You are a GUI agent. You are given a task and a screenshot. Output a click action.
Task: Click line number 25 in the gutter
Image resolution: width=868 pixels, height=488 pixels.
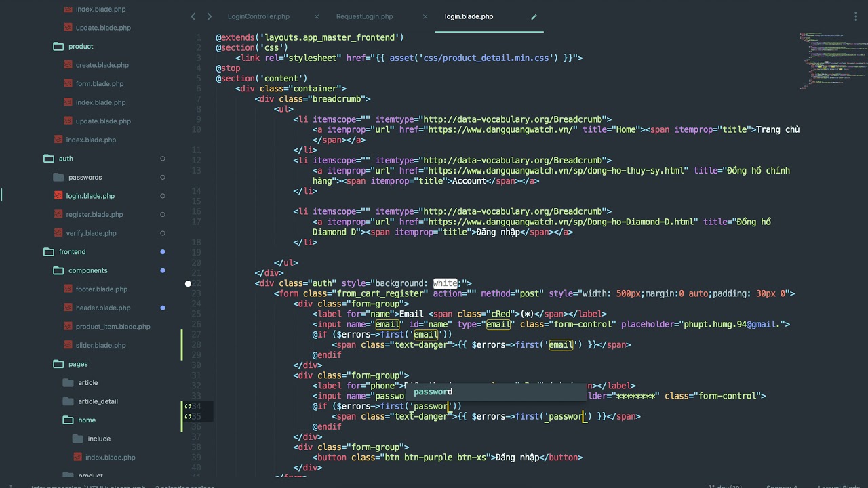[x=197, y=314]
